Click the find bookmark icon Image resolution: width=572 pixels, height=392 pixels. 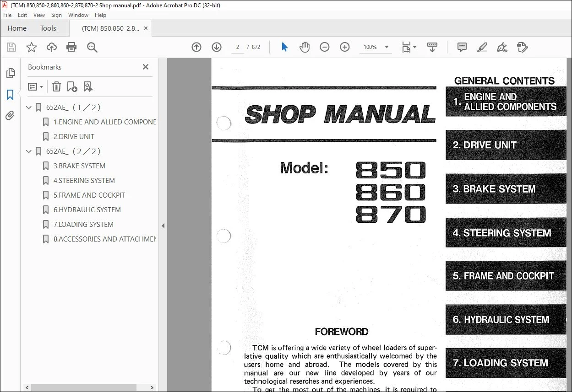pyautogui.click(x=88, y=86)
